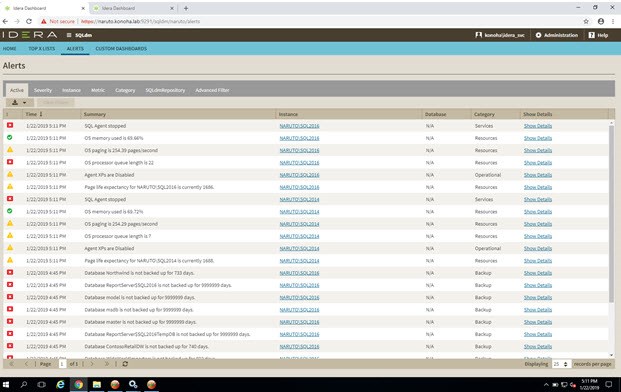
Task: Open the Chrome profile icon
Action: (x=601, y=21)
